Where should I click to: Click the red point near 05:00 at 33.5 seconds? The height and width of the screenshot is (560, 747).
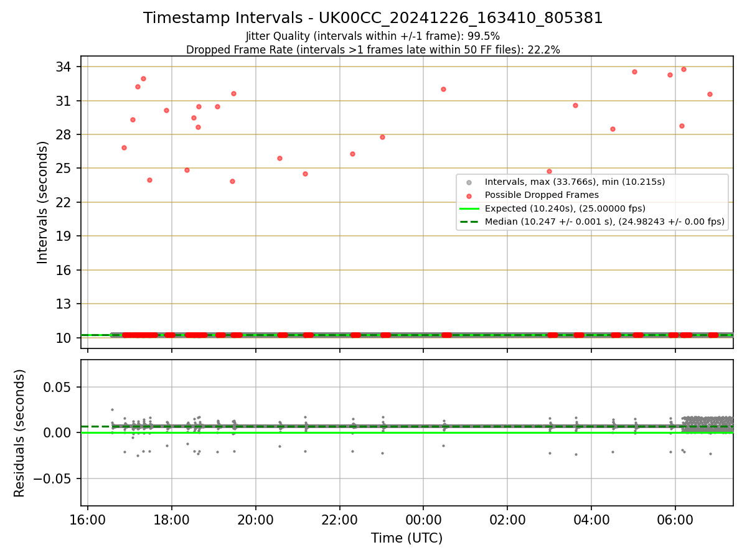tap(634, 72)
